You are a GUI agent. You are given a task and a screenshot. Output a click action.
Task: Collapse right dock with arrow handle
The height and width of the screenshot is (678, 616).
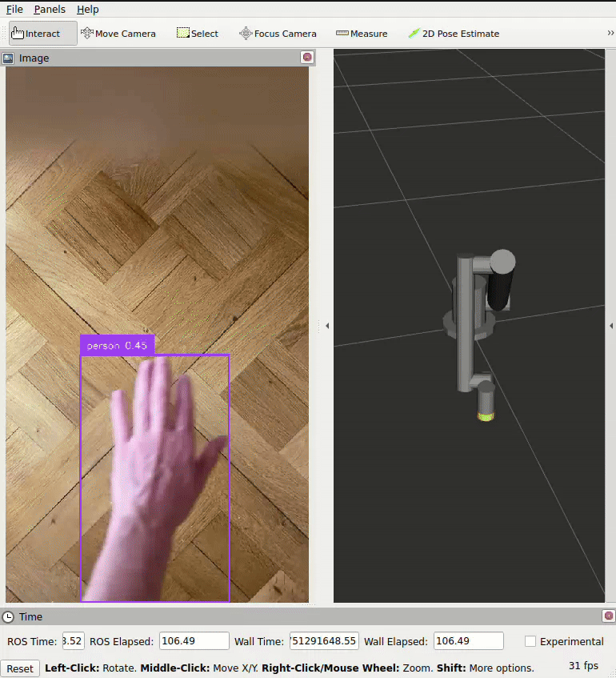pos(611,326)
